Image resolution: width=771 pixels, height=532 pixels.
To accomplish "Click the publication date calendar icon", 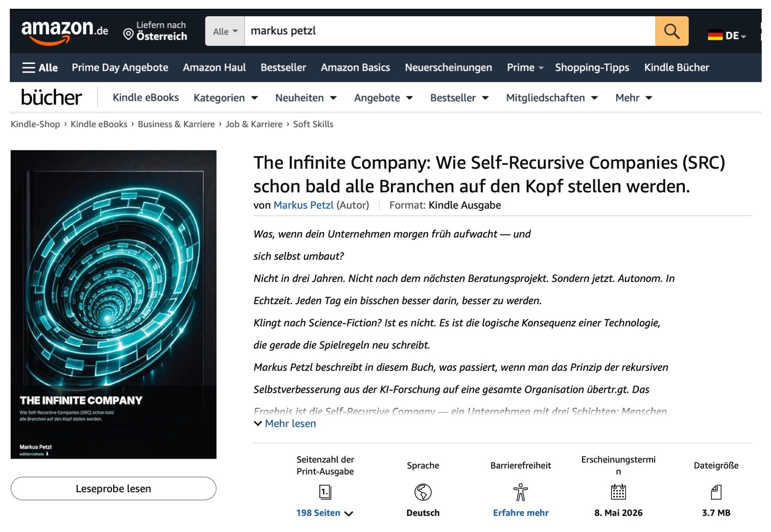I will [x=618, y=492].
